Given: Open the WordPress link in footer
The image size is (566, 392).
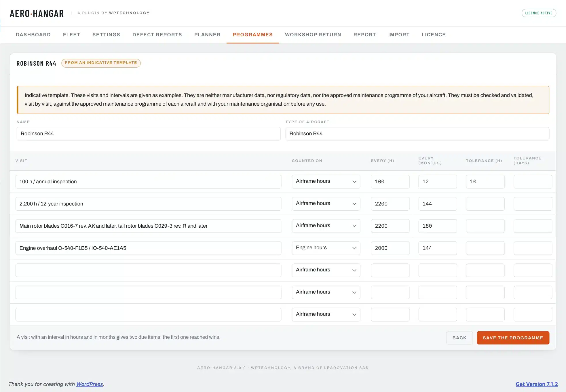Looking at the screenshot, I should tap(90, 384).
